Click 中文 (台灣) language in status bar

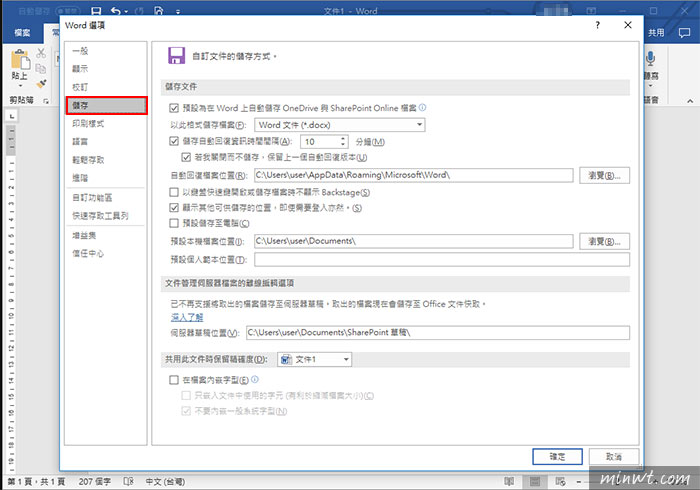pyautogui.click(x=165, y=482)
